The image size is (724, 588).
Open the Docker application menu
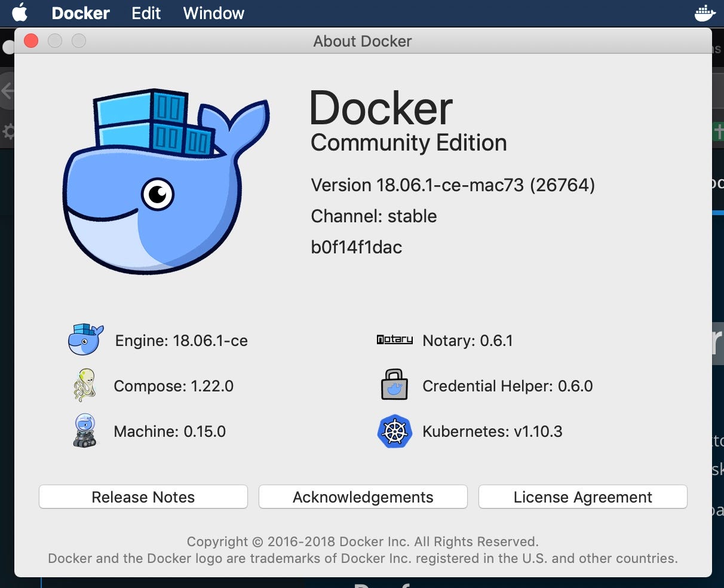(81, 13)
